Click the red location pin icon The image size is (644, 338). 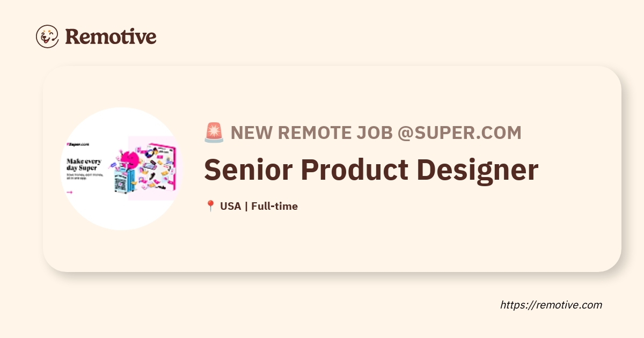coord(210,206)
